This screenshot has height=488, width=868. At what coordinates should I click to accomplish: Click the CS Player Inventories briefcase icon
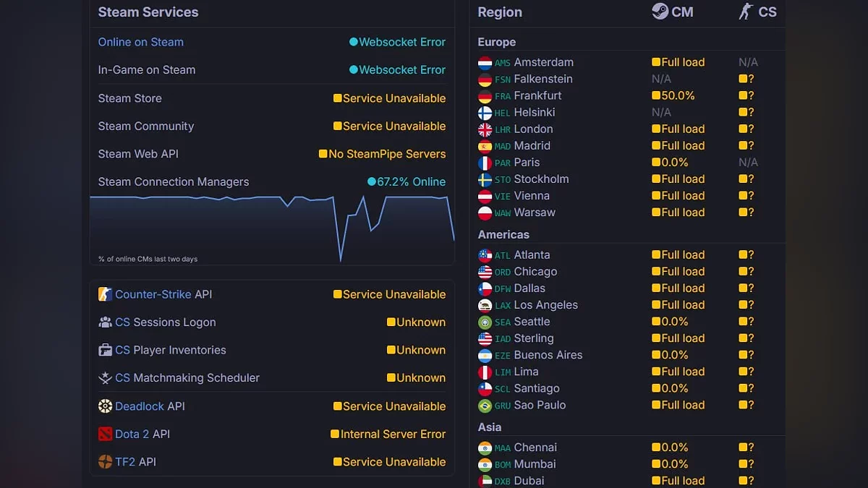[x=105, y=350]
